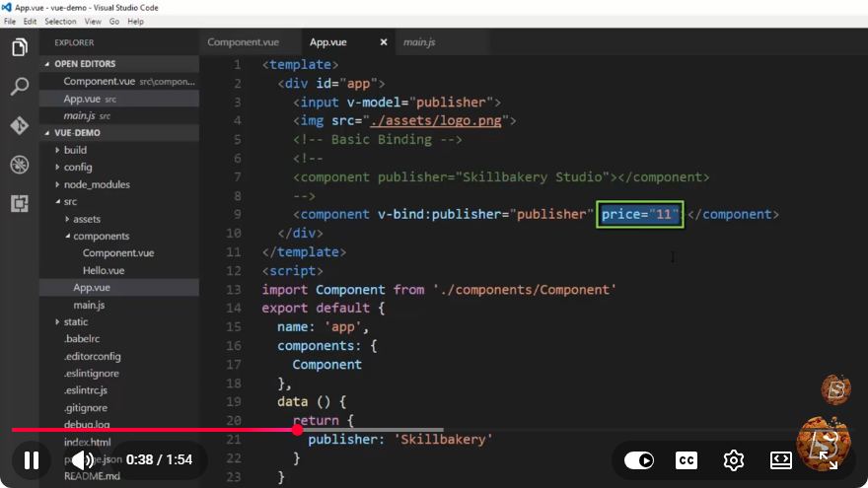
Task: Close the App.vue tab
Action: (x=383, y=42)
